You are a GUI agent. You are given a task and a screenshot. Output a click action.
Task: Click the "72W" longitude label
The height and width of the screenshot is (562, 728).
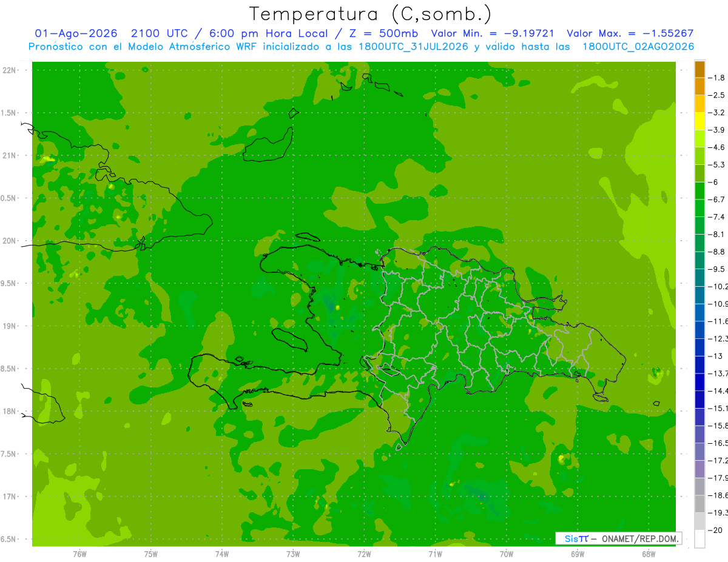click(x=364, y=554)
